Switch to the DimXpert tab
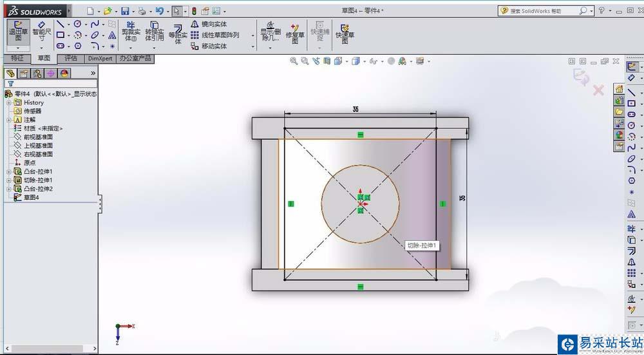Viewport: 644px width, 355px height. click(100, 59)
